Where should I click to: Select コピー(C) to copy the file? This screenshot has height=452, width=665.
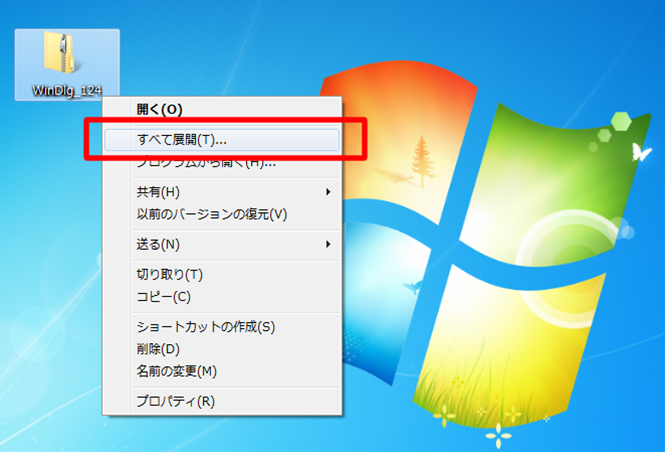pyautogui.click(x=222, y=297)
